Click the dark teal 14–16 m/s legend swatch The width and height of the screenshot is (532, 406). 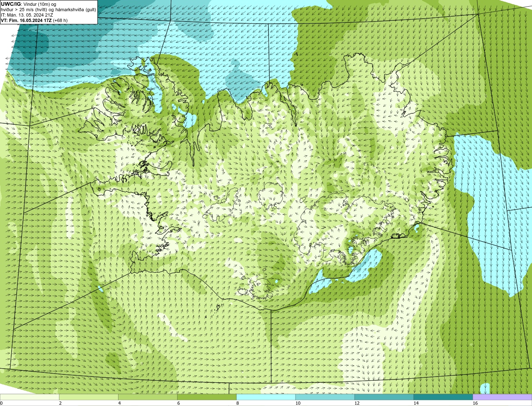point(443,397)
